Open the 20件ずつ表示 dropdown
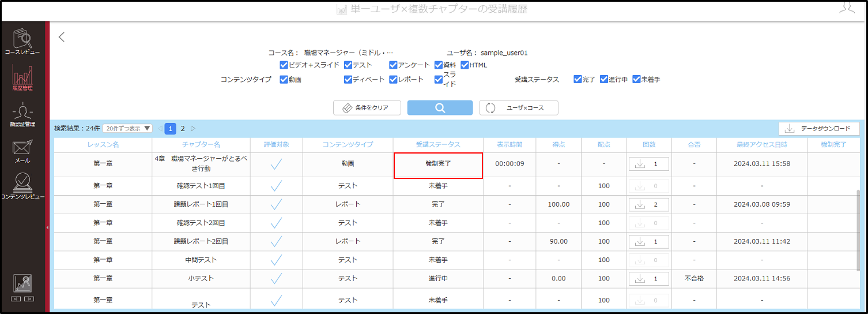The image size is (868, 314). point(127,128)
